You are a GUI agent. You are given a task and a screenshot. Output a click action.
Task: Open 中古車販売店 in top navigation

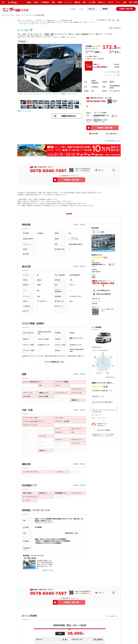45,2
